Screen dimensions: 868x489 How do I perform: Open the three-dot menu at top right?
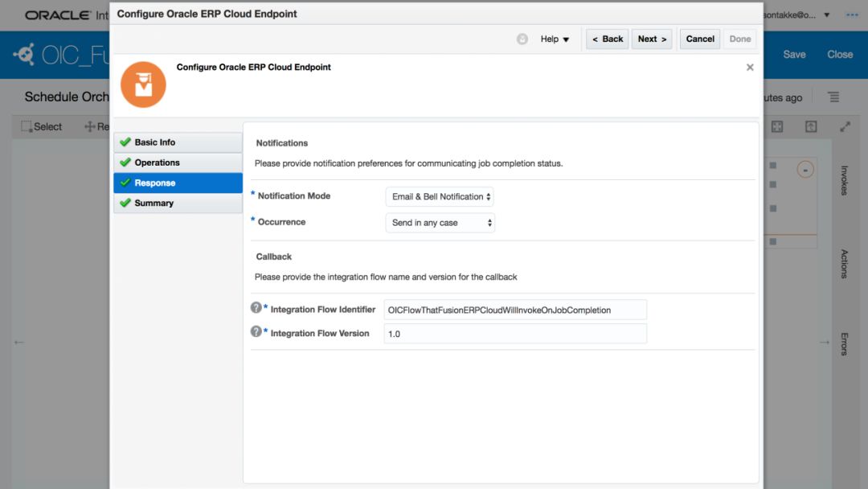(852, 15)
